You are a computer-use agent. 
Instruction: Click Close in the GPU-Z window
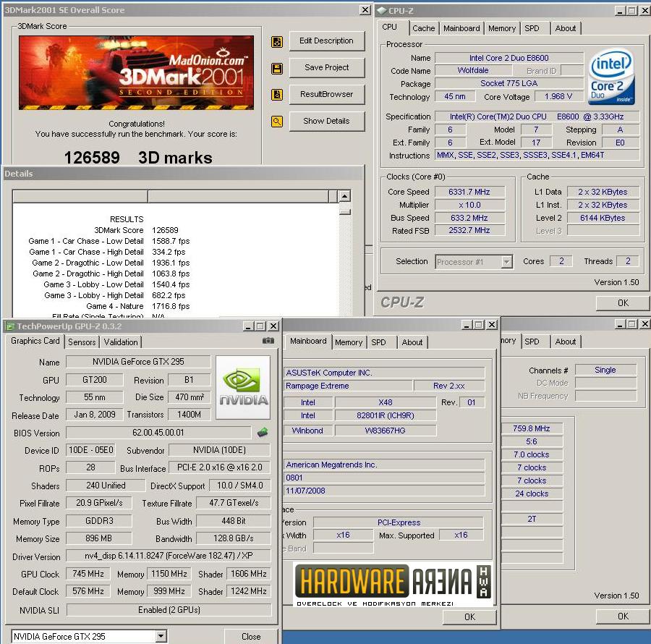click(x=251, y=637)
